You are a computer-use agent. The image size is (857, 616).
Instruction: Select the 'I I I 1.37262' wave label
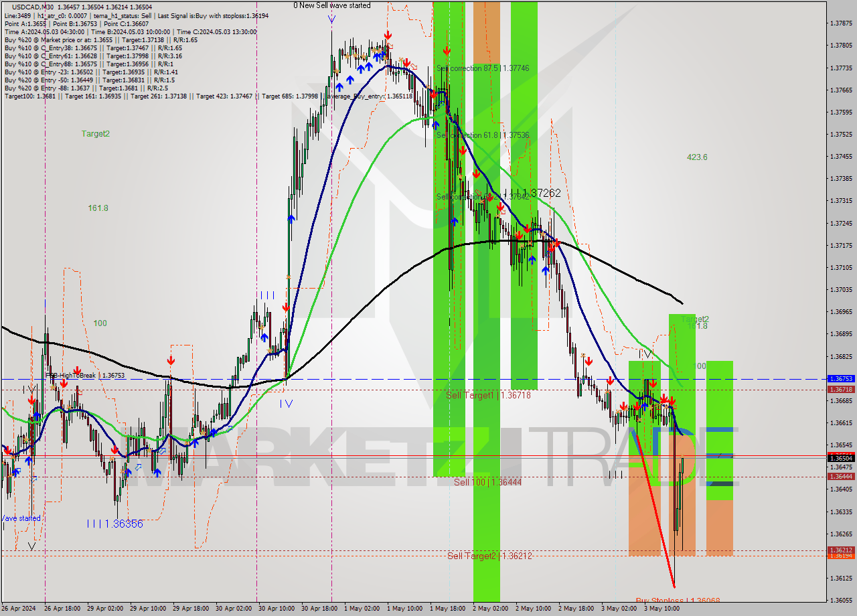click(532, 193)
